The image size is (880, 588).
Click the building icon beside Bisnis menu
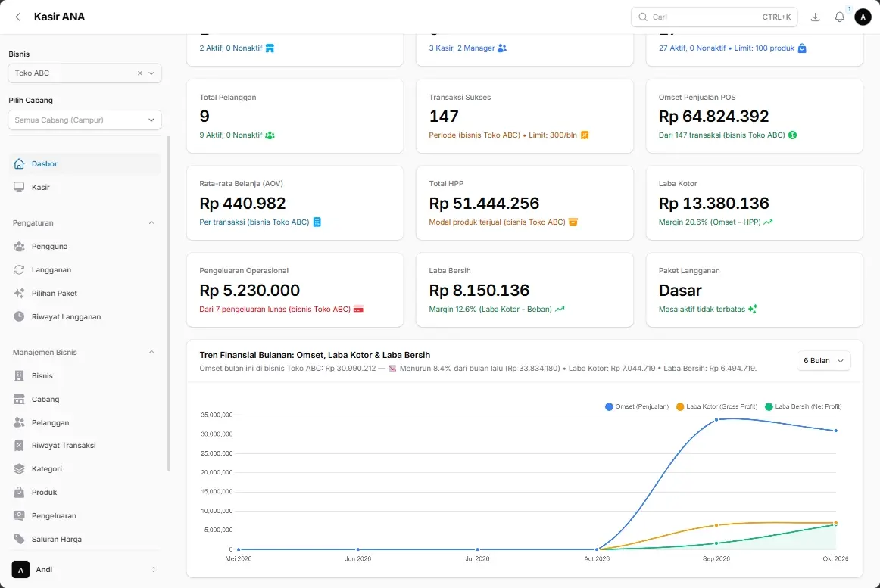click(x=19, y=376)
